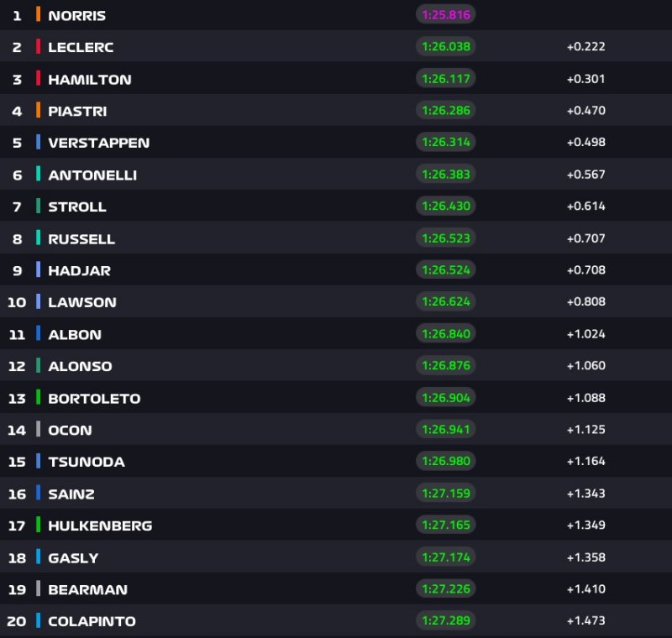
Task: Click Hamilton's red team color bar
Action: tap(39, 79)
